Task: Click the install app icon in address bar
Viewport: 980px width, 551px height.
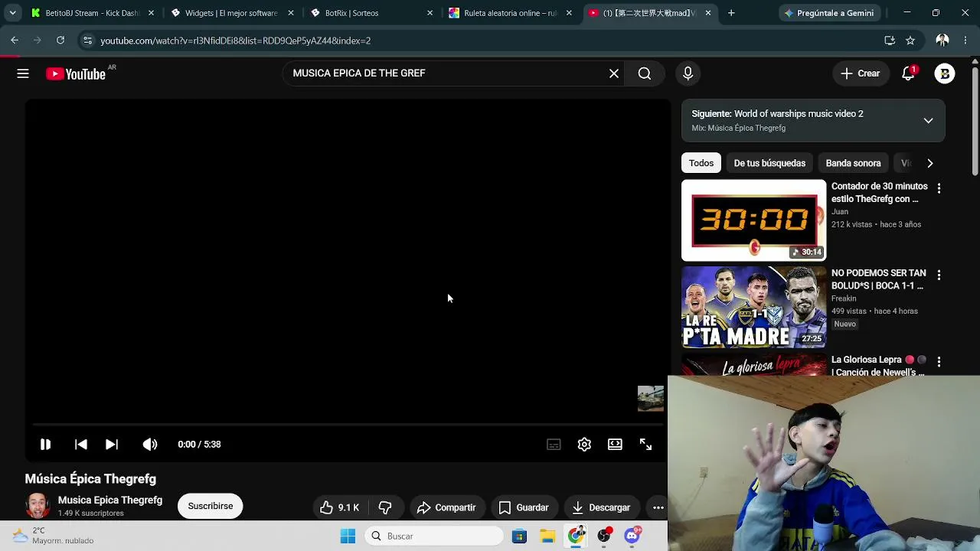Action: (x=890, y=41)
